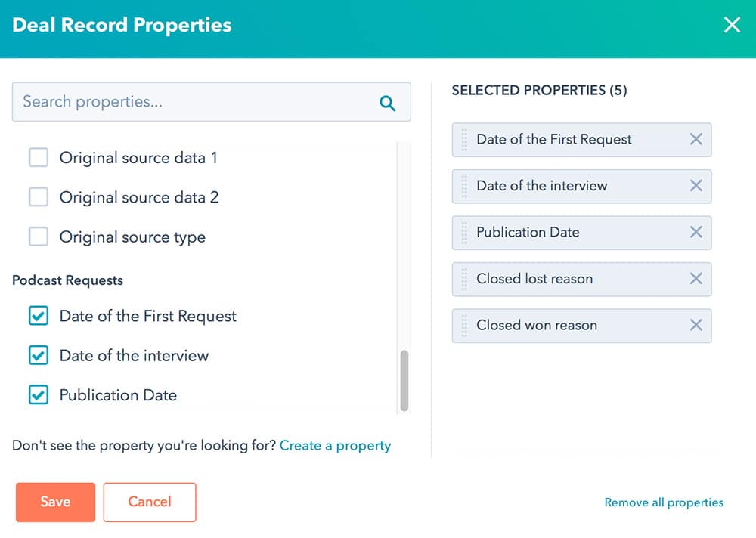Click Remove all properties

pyautogui.click(x=664, y=502)
